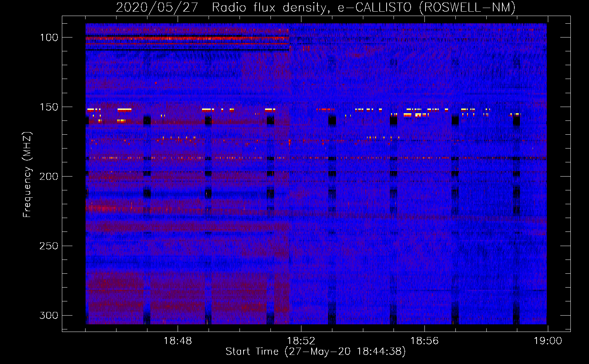Click the 18:56 time tick label
This screenshot has height=364, width=589.
pos(424,341)
